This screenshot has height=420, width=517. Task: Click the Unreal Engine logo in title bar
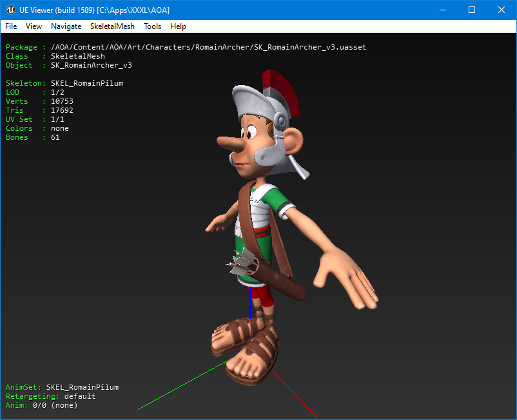click(10, 10)
